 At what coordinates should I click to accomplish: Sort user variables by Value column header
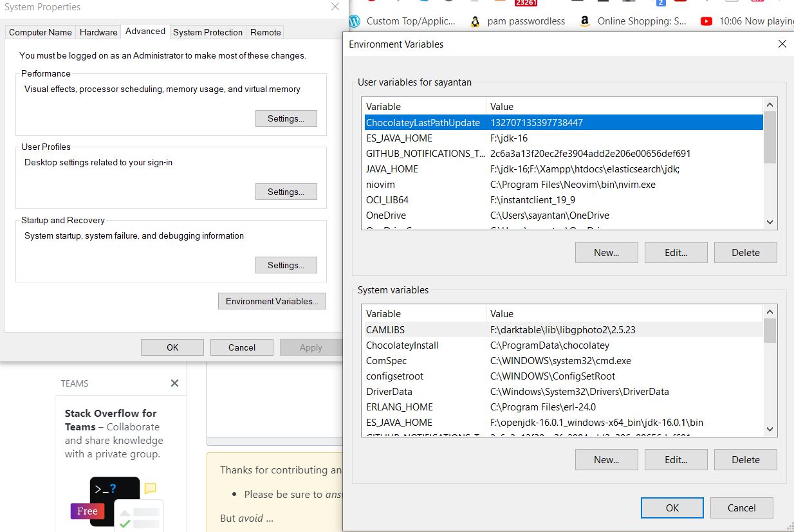click(624, 107)
